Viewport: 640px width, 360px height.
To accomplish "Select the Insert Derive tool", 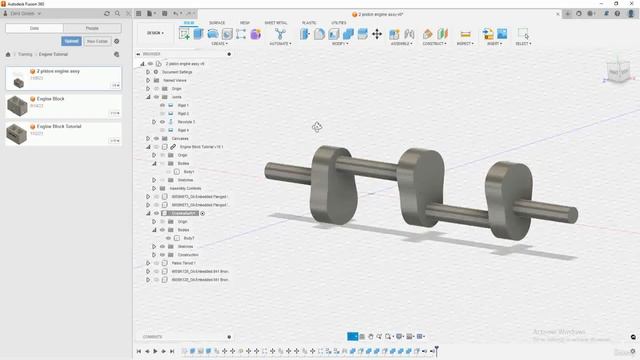I will 488,34.
